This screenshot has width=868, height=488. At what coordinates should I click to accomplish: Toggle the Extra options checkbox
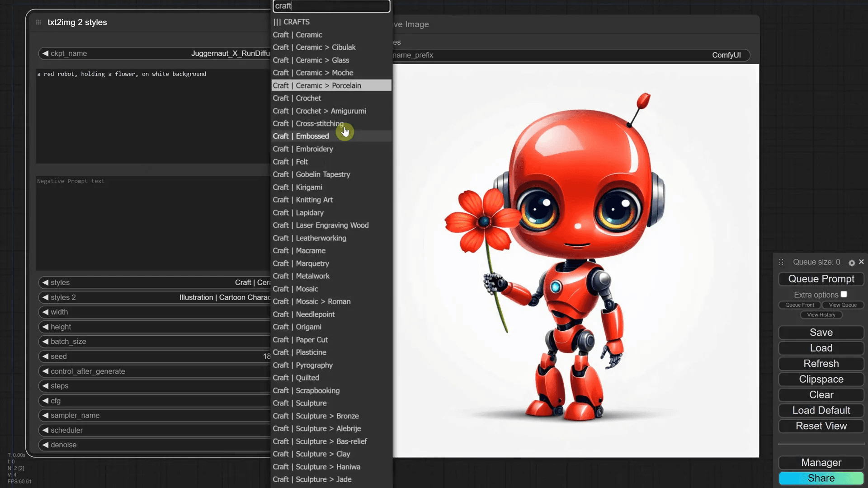[x=844, y=294]
